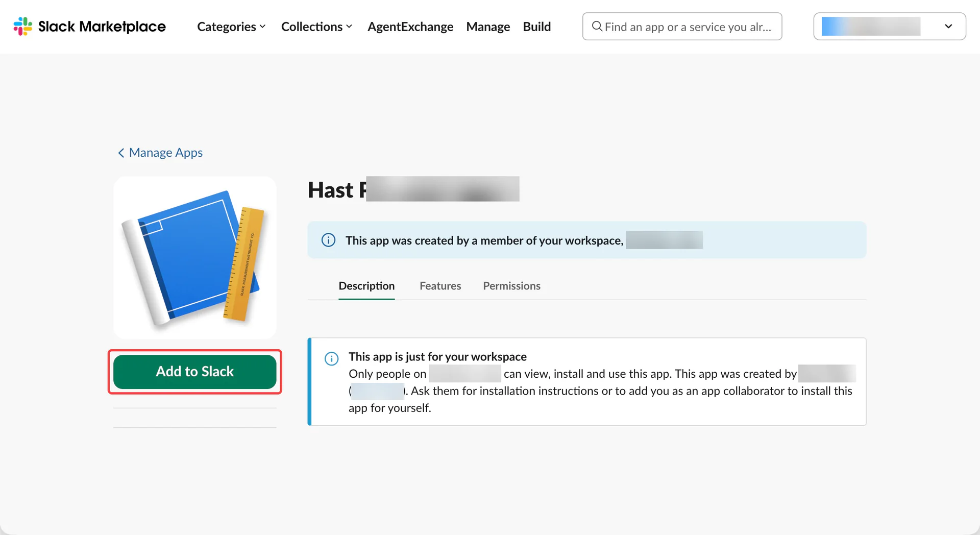
Task: Click the info icon beside workspace notice
Action: (x=331, y=358)
